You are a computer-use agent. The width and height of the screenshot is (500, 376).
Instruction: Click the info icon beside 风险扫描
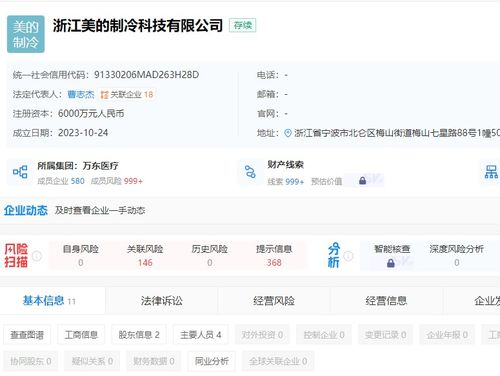[37, 256]
